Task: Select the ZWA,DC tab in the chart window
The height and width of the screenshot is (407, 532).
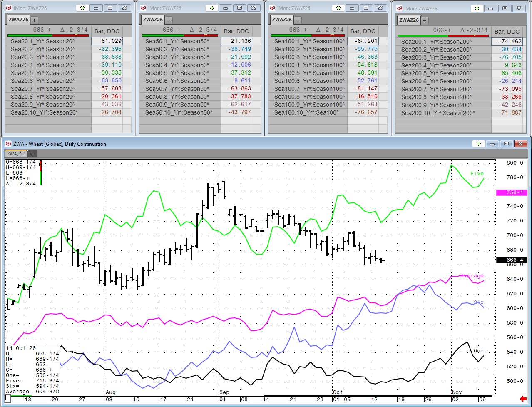Action: pos(16,154)
